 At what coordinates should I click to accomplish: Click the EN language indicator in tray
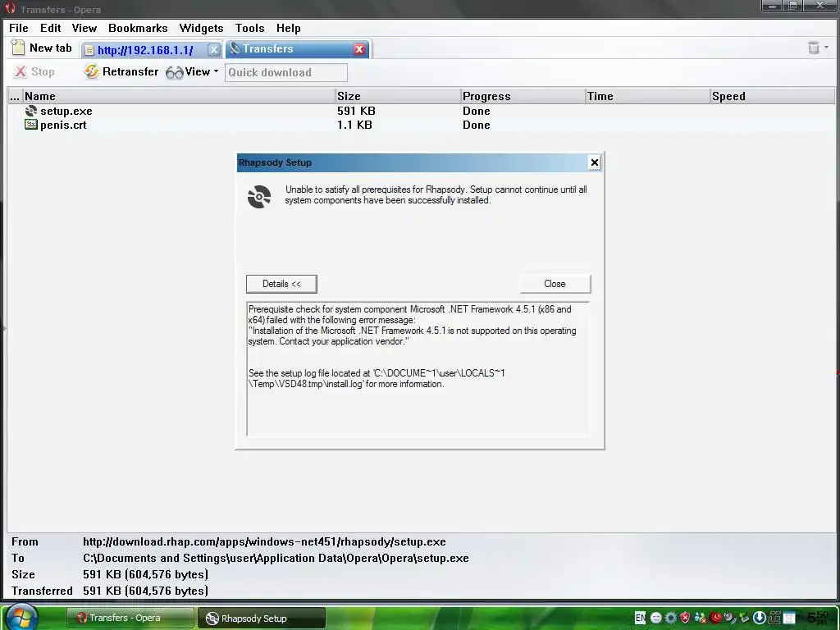click(640, 618)
